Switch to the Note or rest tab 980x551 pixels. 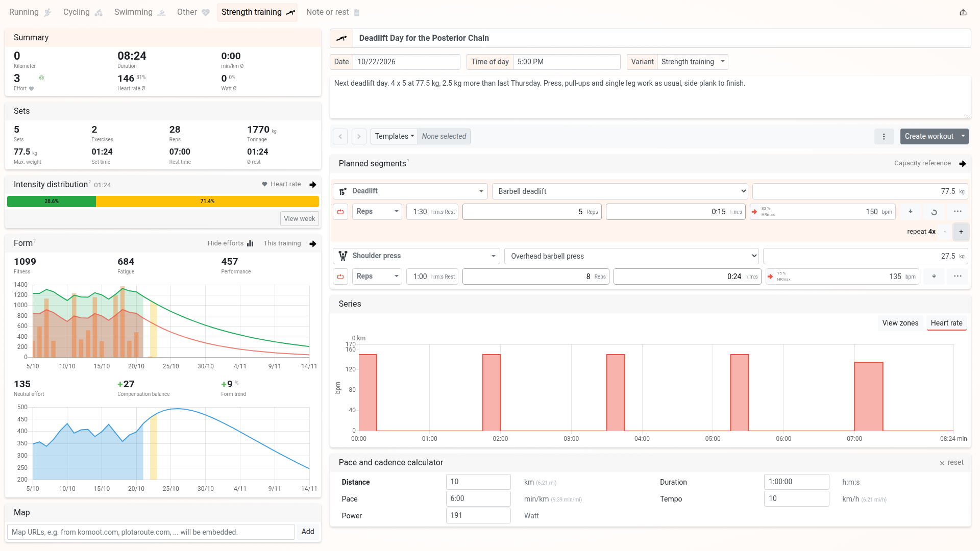(x=333, y=12)
